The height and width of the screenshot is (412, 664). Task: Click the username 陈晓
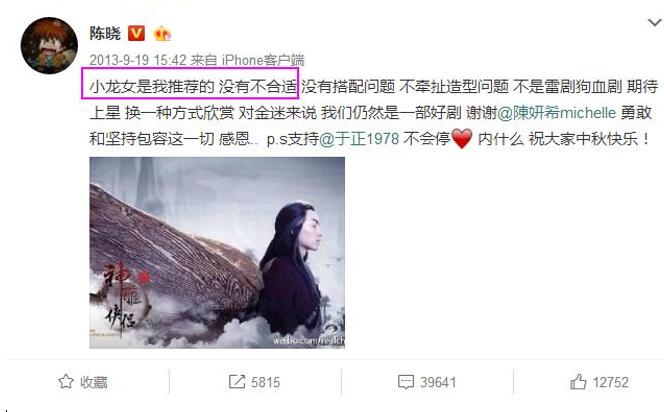(105, 33)
